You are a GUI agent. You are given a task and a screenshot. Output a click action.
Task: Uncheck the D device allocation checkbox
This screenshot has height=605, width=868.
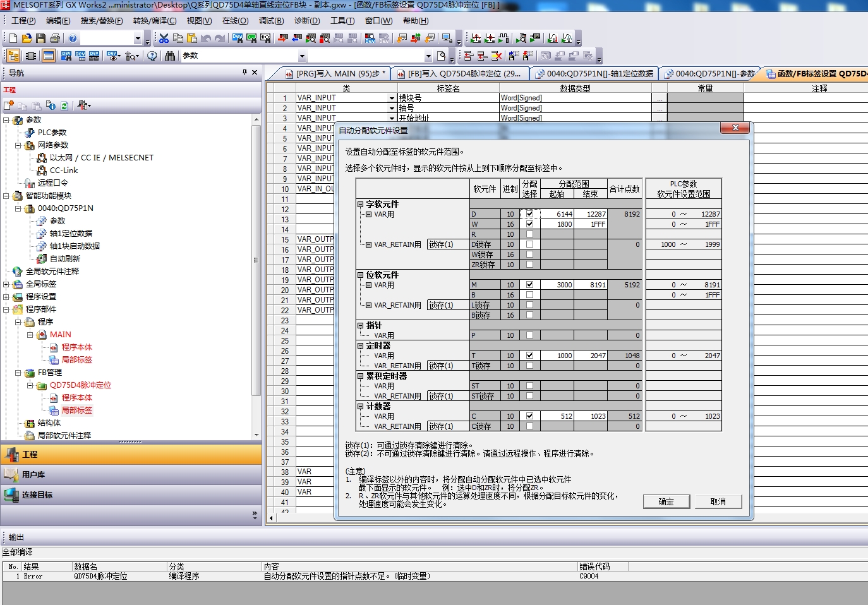click(529, 214)
